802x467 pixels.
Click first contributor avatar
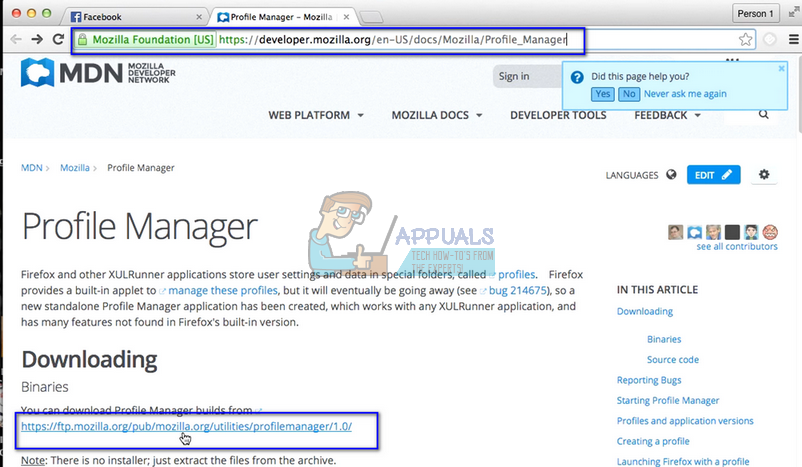point(675,232)
